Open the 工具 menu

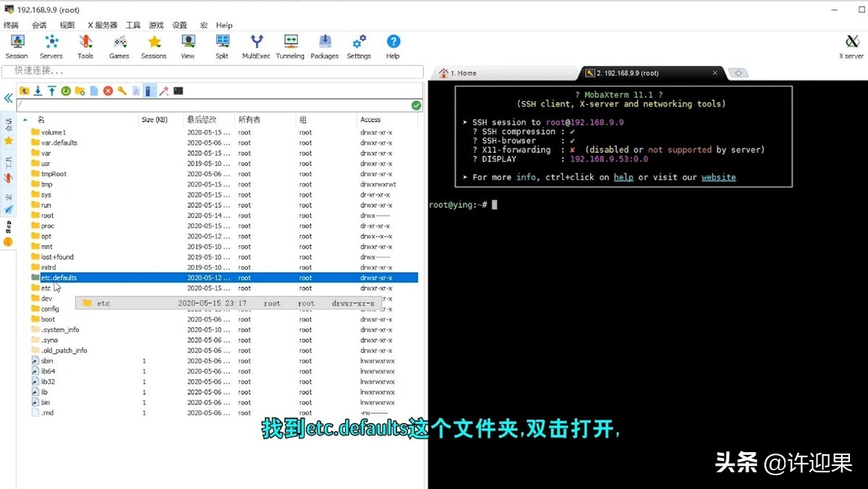(133, 25)
